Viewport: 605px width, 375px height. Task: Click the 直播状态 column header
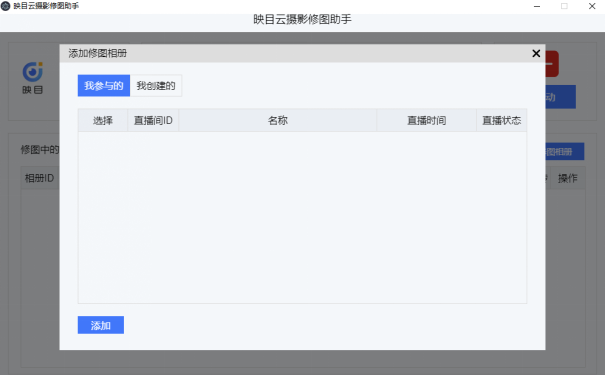(502, 121)
